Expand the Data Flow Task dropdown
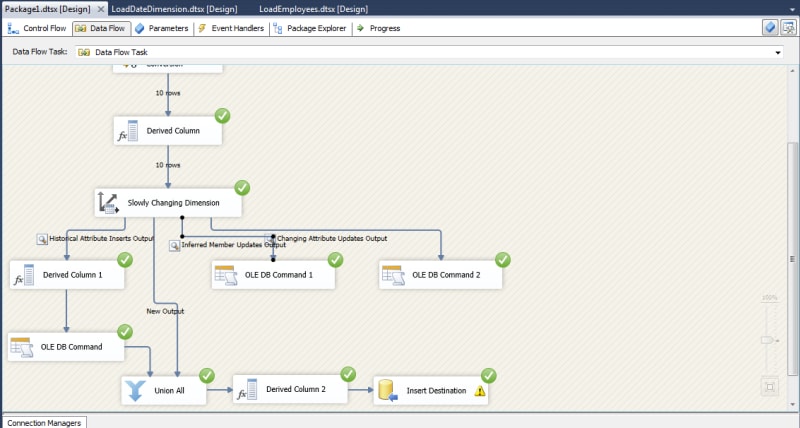The image size is (800, 428). pos(778,52)
